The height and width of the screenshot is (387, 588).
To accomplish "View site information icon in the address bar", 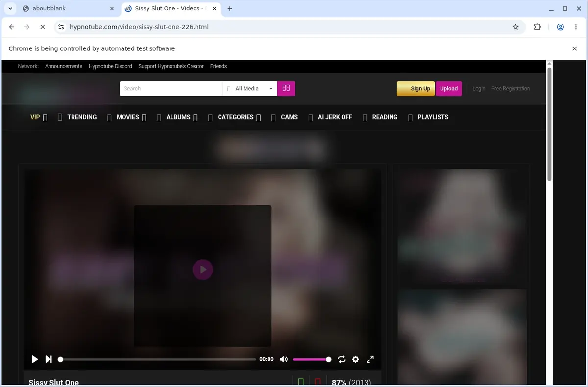I will pos(60,27).
